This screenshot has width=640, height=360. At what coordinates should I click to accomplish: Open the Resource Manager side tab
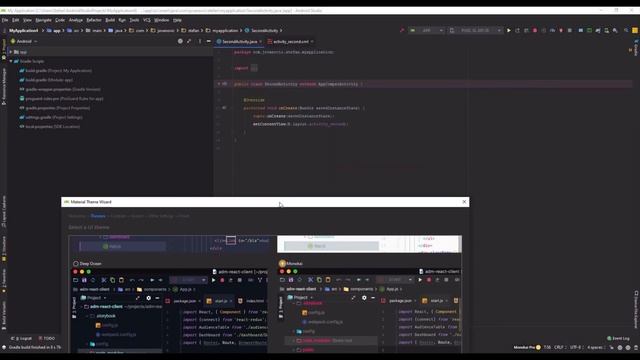pos(4,87)
